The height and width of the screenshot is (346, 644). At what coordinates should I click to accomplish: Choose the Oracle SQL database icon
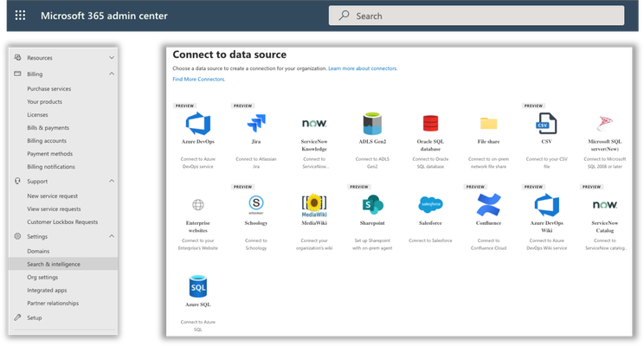point(430,123)
